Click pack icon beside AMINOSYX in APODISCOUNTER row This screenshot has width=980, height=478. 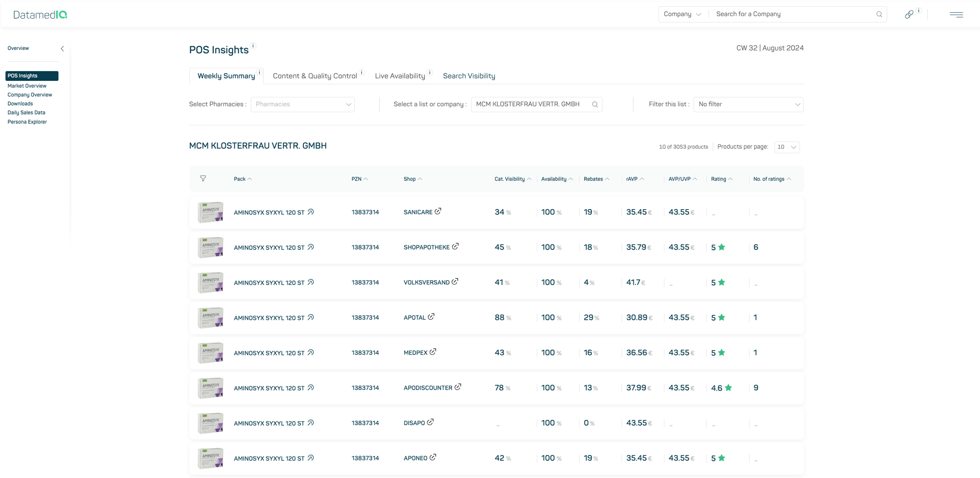[311, 388]
